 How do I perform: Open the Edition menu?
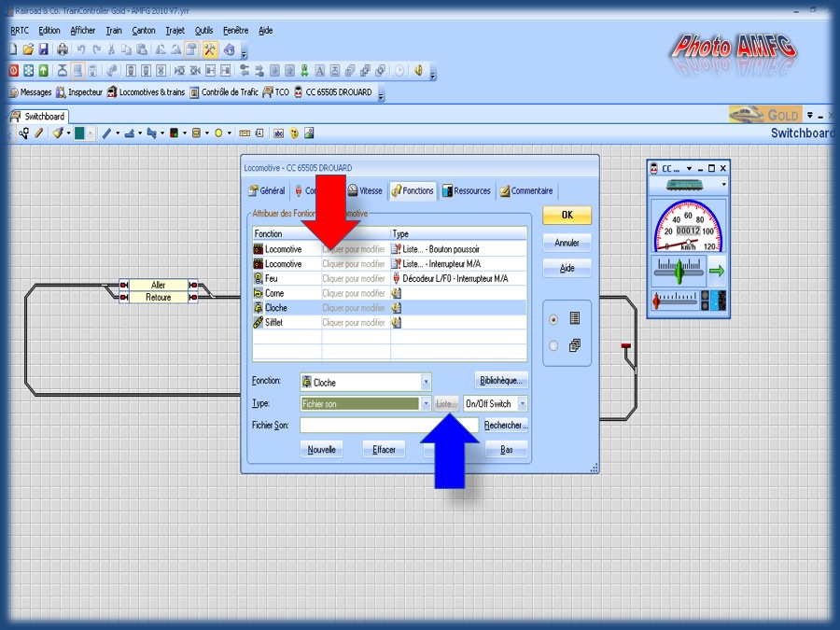pos(49,31)
